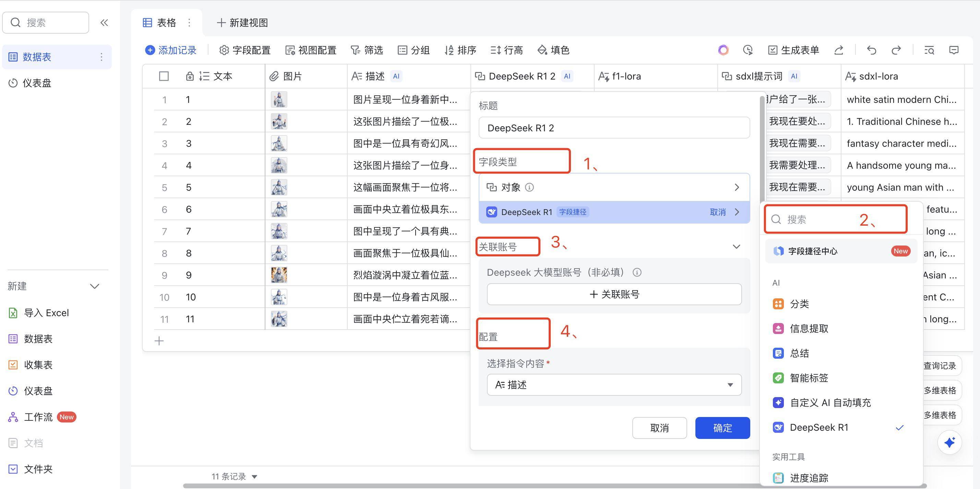Screen dimensions: 980x489
Task: Open the 表格 view options menu dots
Action: point(189,22)
